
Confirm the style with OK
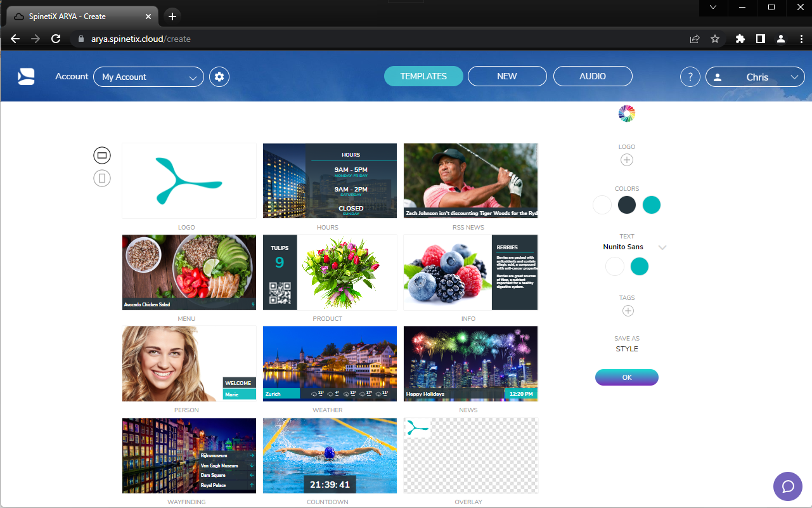point(626,377)
